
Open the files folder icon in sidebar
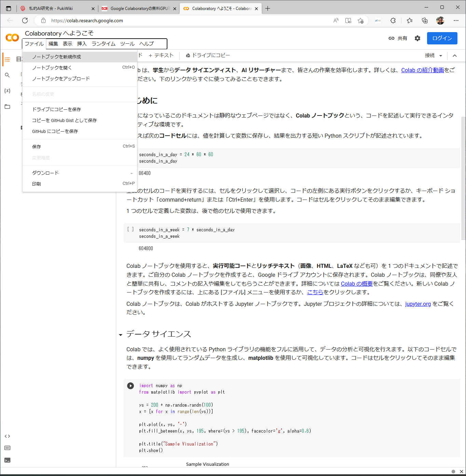(7, 107)
